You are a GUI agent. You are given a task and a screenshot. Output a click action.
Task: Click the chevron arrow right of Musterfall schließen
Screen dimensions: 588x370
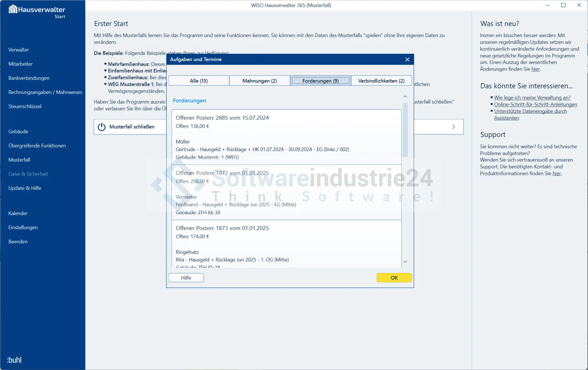[x=454, y=127]
